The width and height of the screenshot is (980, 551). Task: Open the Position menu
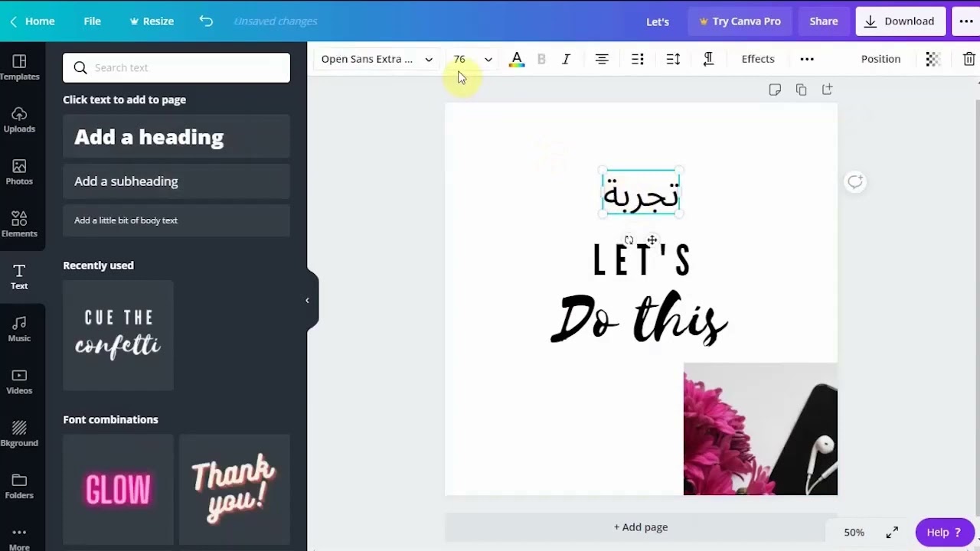point(880,59)
